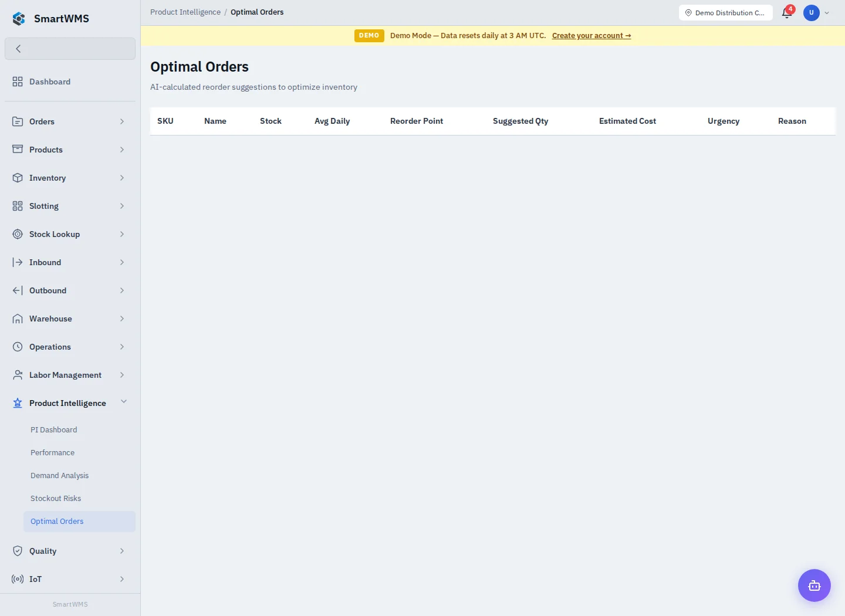Click the Outbound arrow icon
This screenshot has width=845, height=616.
click(x=18, y=290)
